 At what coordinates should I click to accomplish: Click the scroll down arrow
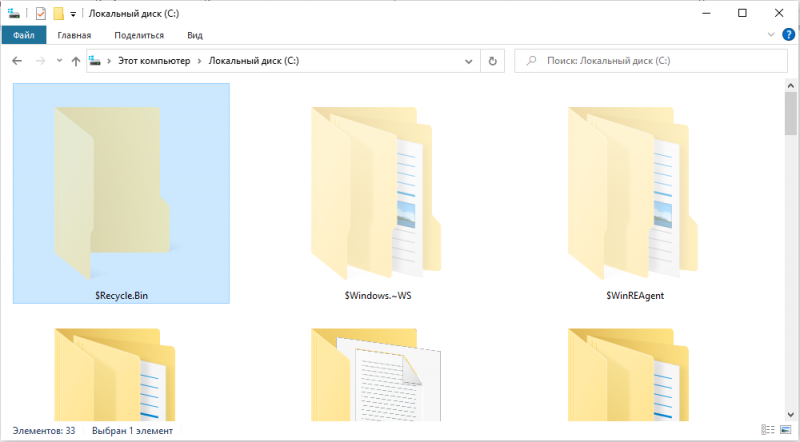pos(790,415)
